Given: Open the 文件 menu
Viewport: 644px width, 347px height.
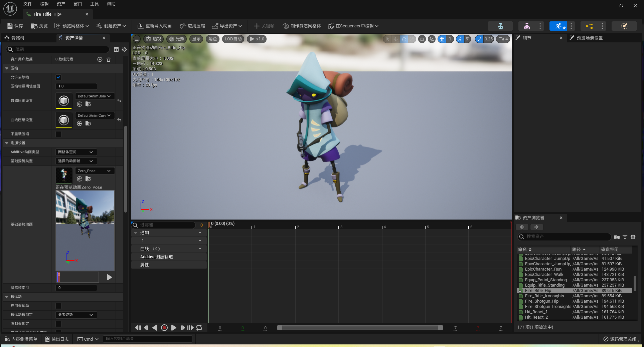Looking at the screenshot, I should [x=28, y=4].
